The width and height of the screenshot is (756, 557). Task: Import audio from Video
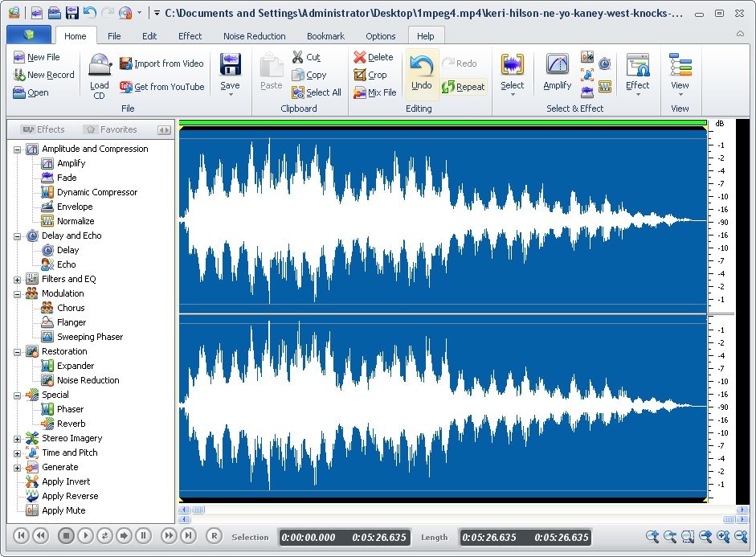click(x=160, y=63)
